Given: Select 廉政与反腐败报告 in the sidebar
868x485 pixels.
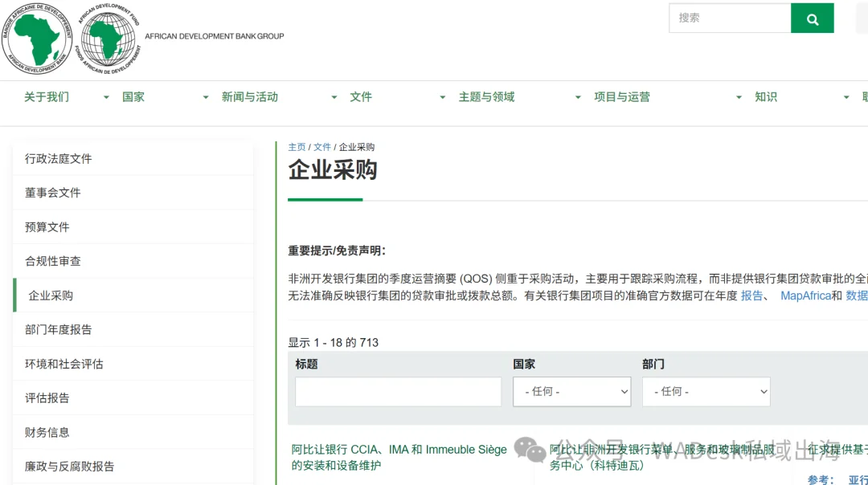Looking at the screenshot, I should [69, 467].
